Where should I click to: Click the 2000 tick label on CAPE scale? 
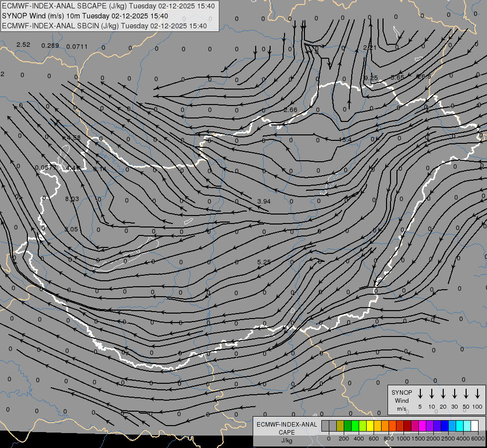433,439
